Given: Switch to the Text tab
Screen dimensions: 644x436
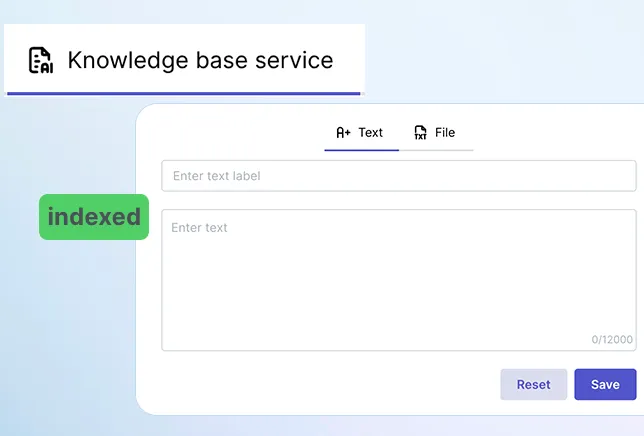Looking at the screenshot, I should 361,132.
